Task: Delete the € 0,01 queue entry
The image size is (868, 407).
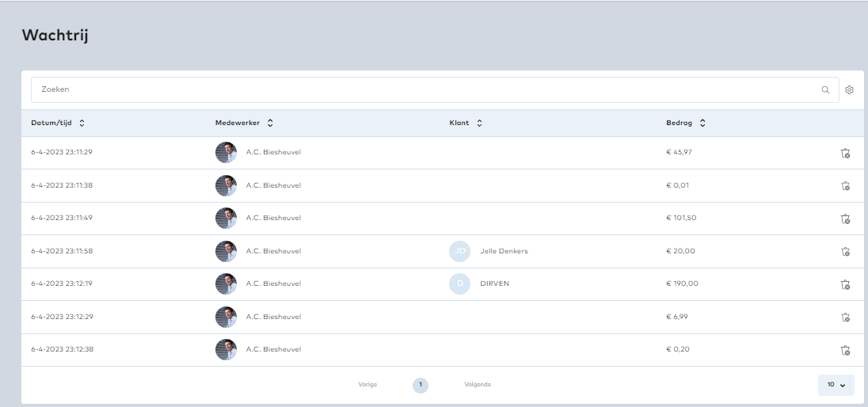Action: (845, 186)
